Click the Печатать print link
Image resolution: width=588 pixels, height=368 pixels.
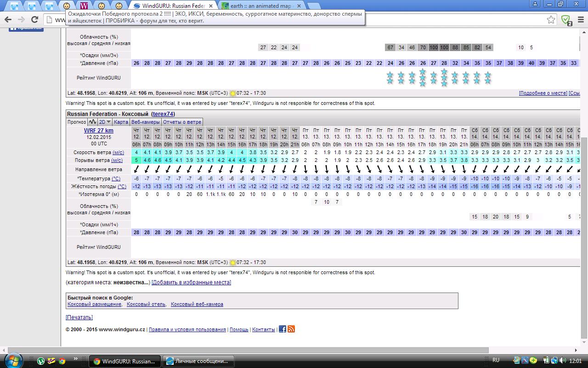click(79, 317)
